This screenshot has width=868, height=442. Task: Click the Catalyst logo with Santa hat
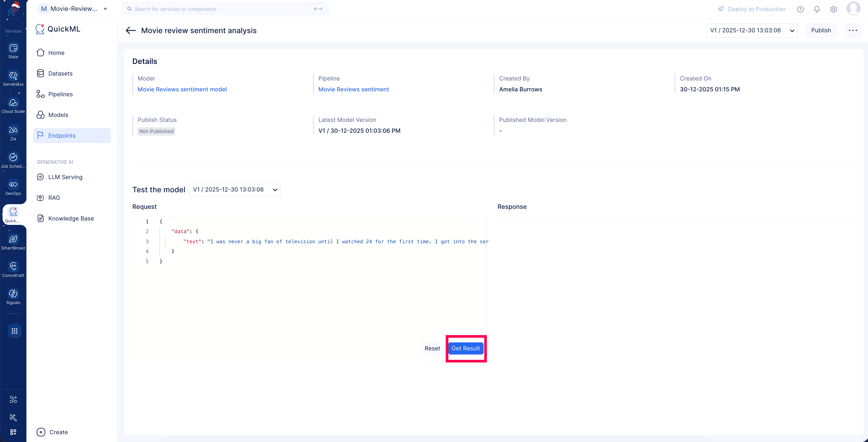tap(14, 9)
